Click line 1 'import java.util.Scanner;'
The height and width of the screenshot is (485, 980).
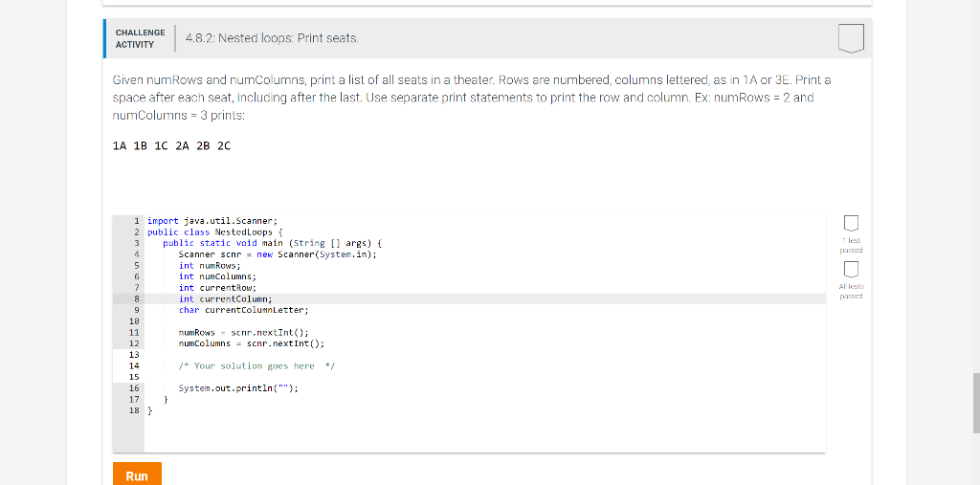tap(212, 221)
